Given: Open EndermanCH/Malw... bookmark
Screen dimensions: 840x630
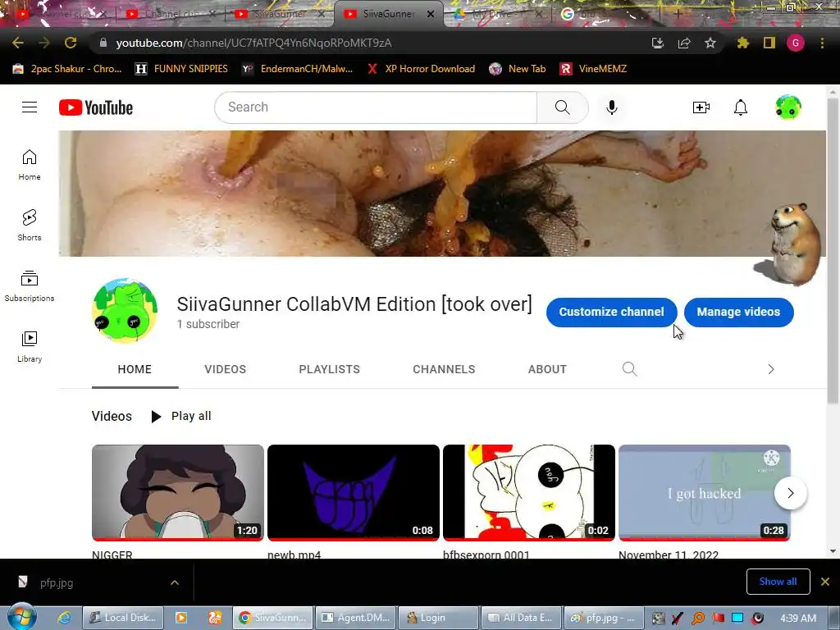Looking at the screenshot, I should pos(297,69).
